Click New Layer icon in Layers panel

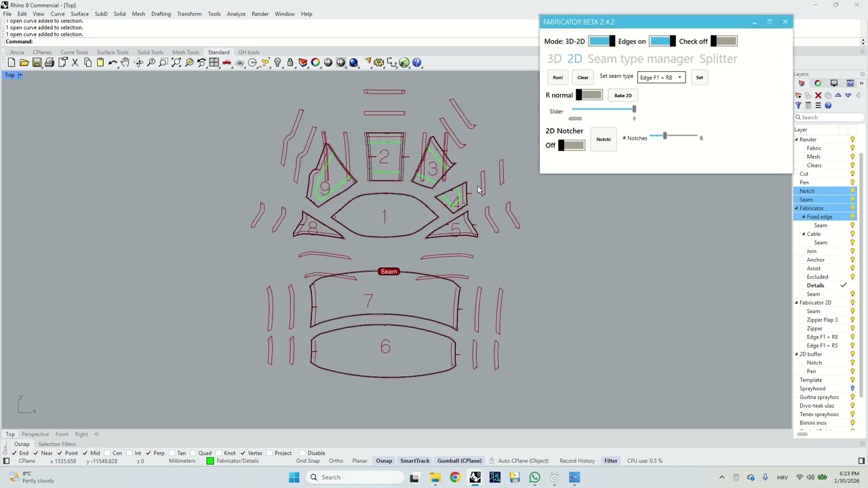pyautogui.click(x=798, y=95)
